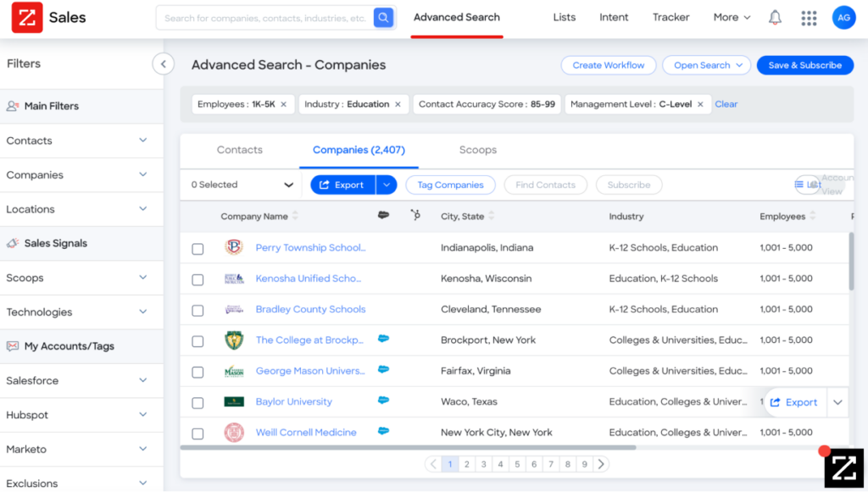Check the Perry Township School row checkbox

(198, 249)
